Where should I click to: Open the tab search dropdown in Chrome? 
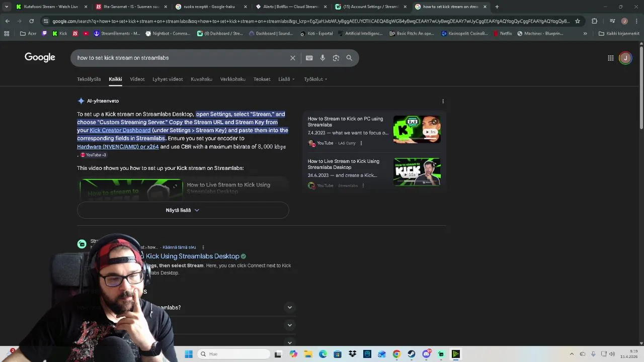point(7,7)
